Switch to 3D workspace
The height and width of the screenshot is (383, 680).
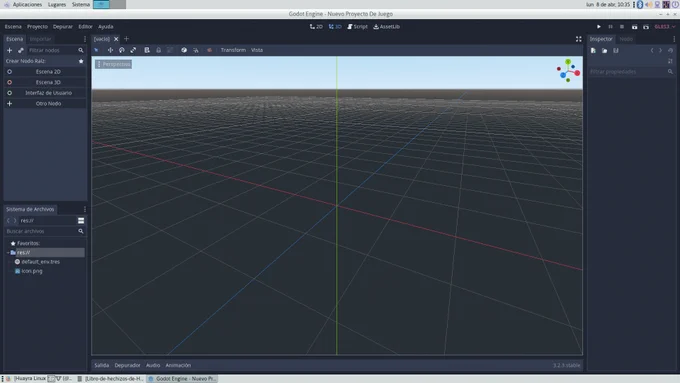[x=335, y=26]
